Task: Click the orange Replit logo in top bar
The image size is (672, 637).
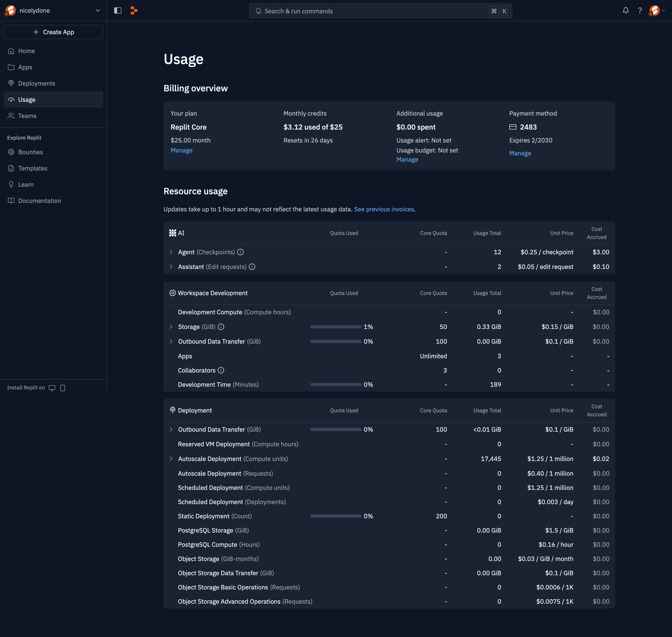Action: pos(134,11)
